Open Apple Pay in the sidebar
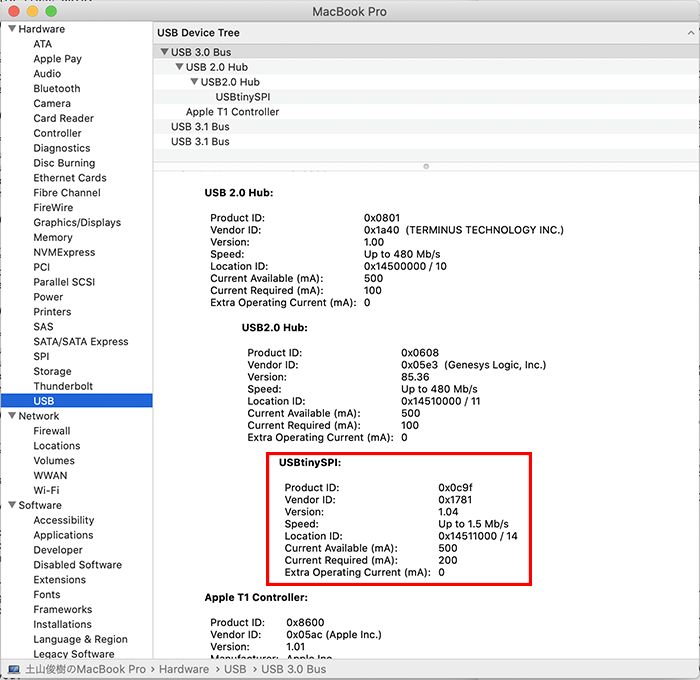 point(57,59)
